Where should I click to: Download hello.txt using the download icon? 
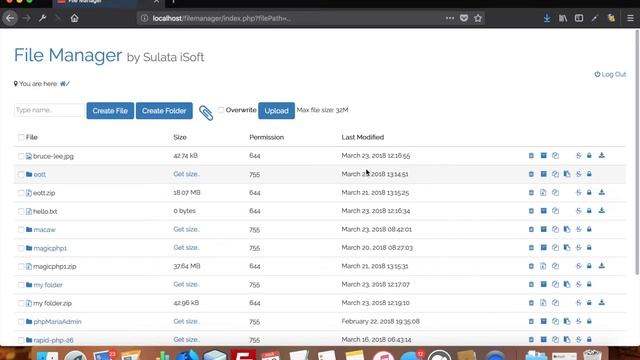tap(602, 211)
